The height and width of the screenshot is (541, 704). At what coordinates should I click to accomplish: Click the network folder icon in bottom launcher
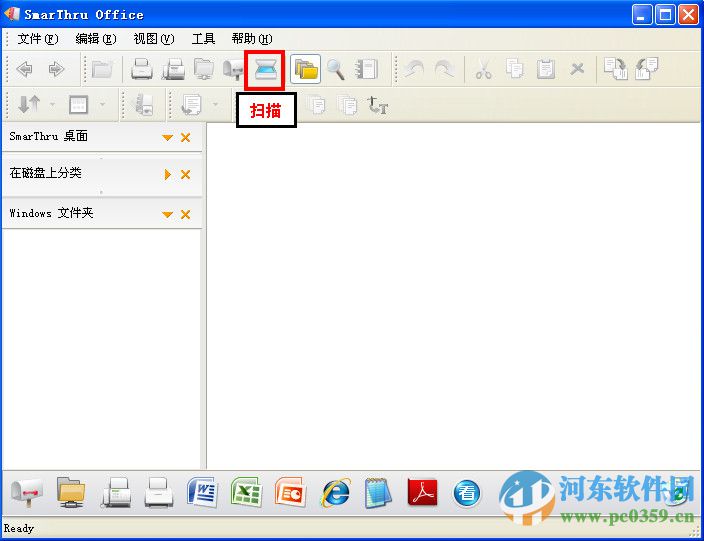click(70, 493)
